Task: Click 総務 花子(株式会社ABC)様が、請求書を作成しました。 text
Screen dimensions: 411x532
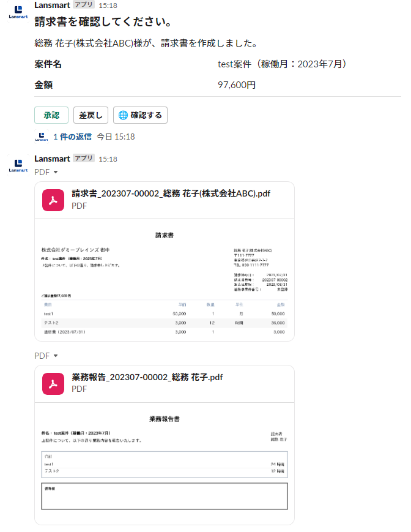Action: [x=147, y=43]
